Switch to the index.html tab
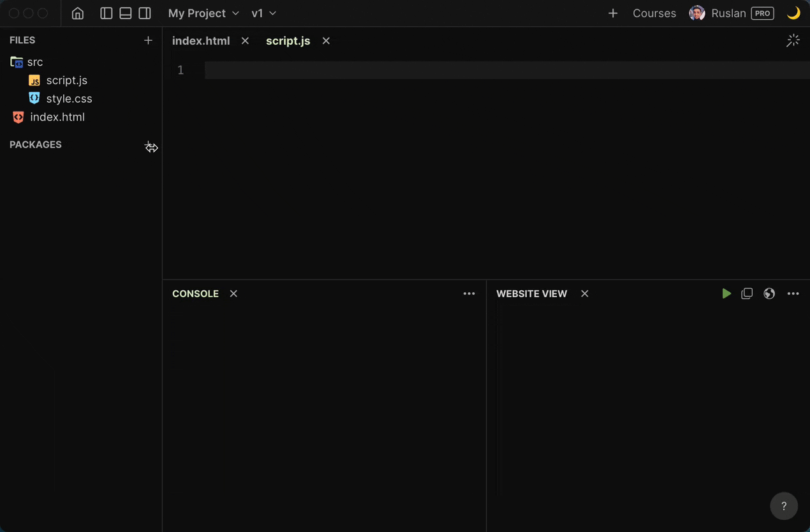The width and height of the screenshot is (810, 532). [x=201, y=41]
